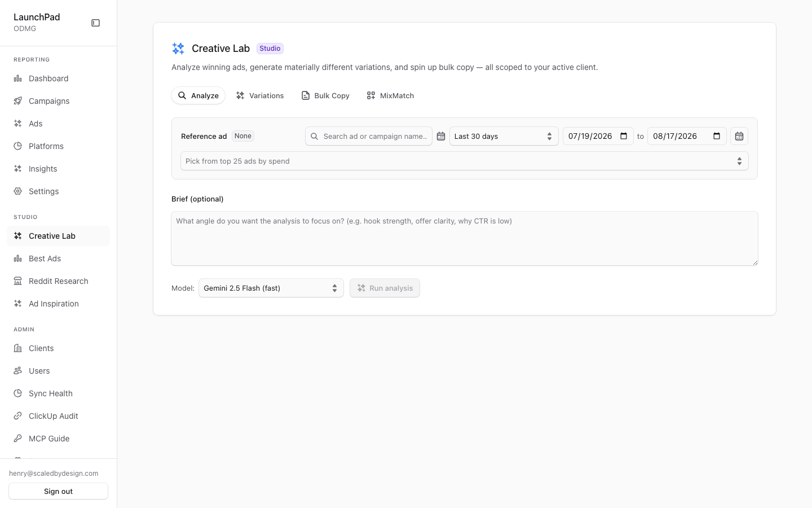Open the MixMatch tab

coord(390,95)
